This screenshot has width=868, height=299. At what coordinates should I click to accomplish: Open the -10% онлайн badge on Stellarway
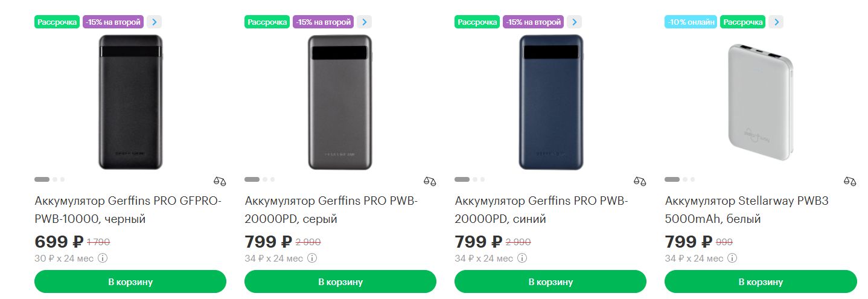tap(691, 22)
